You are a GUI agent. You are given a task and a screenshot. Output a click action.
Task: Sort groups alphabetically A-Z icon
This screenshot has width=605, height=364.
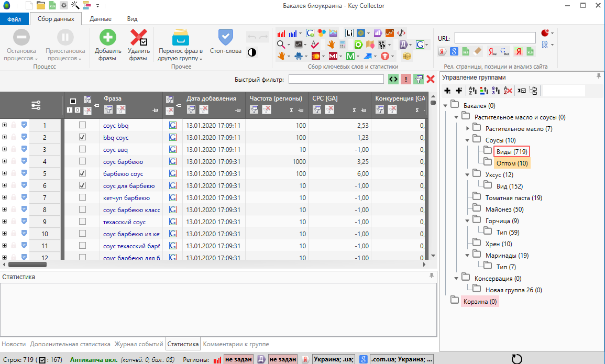(x=472, y=91)
